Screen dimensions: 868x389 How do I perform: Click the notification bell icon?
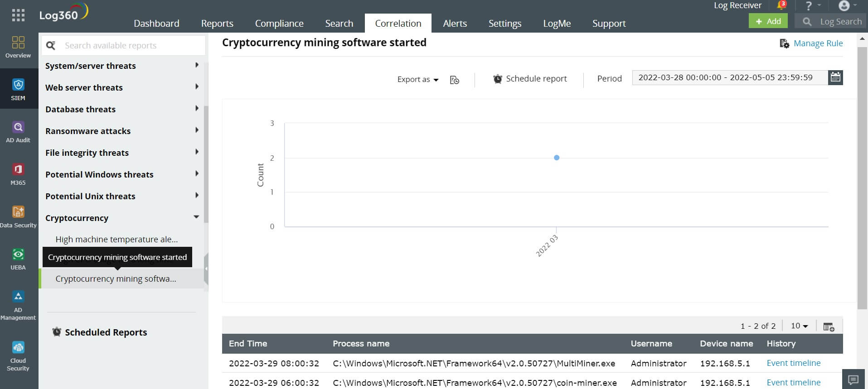pos(781,6)
